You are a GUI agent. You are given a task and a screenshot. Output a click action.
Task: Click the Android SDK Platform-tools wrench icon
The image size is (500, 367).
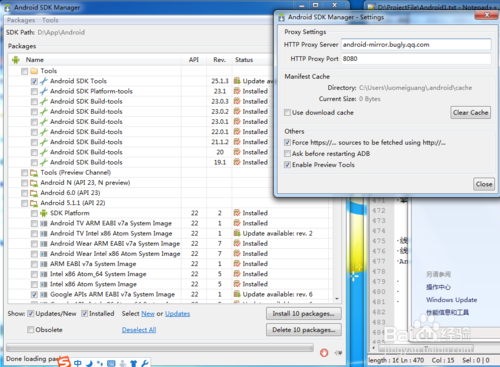[44, 91]
